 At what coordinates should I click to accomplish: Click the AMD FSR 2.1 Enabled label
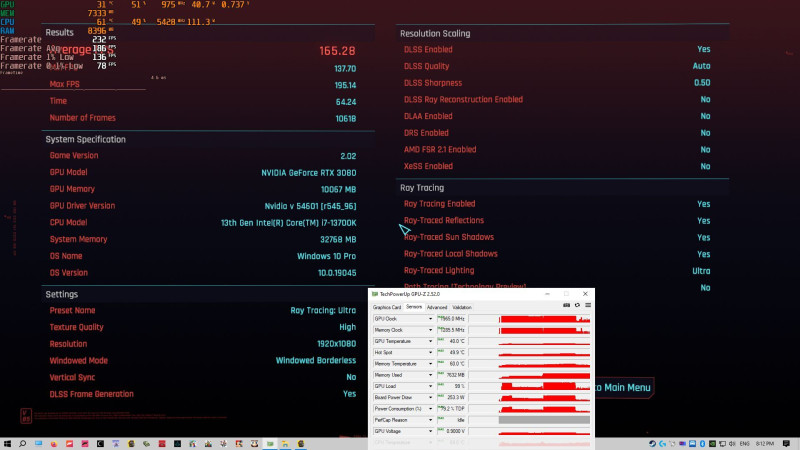point(440,149)
